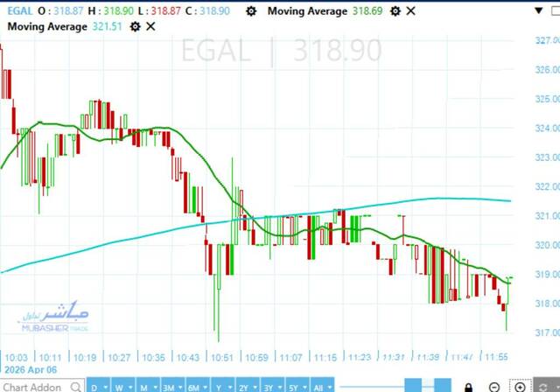Open settings gear next to EGAL price values
The image size is (560, 392).
(252, 10)
